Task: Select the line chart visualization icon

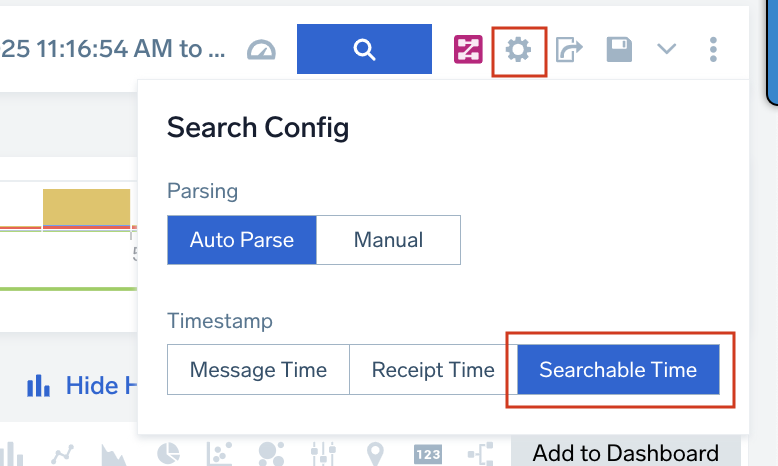Action: click(62, 454)
